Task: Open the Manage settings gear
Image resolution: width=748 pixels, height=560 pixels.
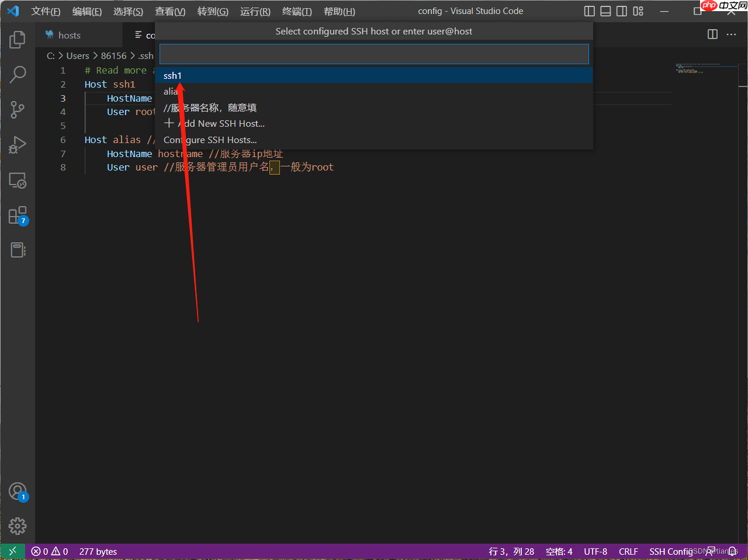Action: point(18,526)
